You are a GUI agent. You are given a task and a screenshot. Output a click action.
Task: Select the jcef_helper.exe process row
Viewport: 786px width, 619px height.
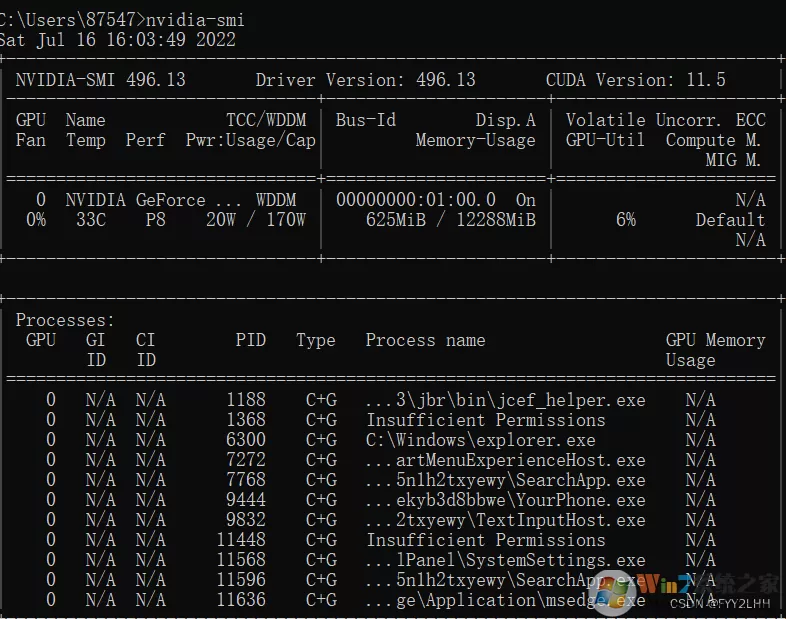(381, 400)
